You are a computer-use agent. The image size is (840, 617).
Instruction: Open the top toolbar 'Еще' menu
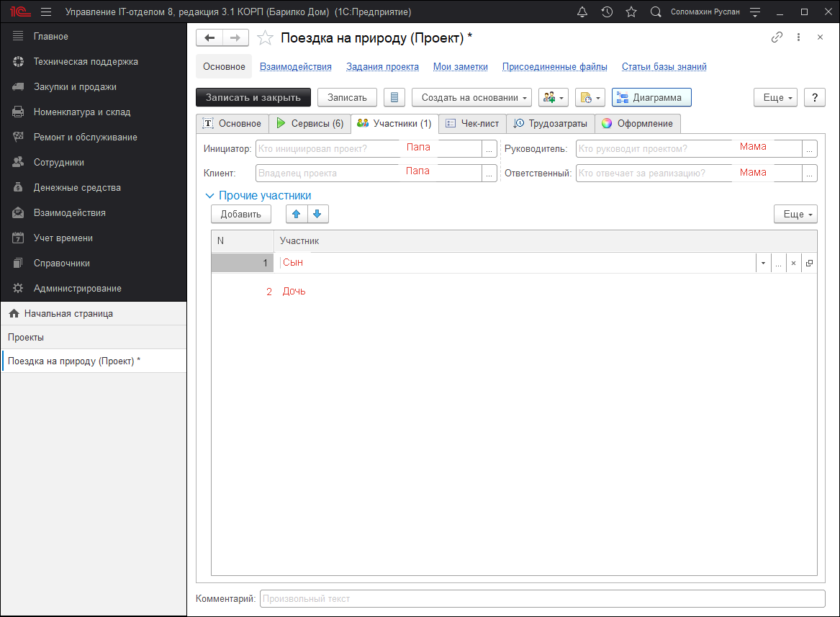click(x=775, y=97)
